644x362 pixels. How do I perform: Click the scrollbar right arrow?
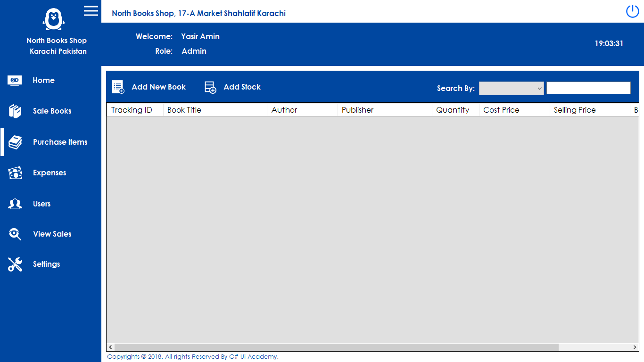tap(635, 347)
